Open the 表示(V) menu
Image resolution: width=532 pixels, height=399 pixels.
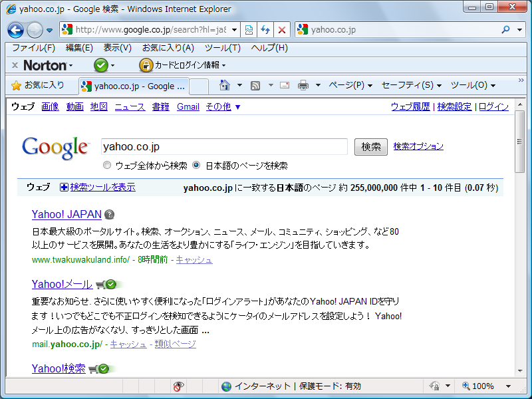coord(118,48)
